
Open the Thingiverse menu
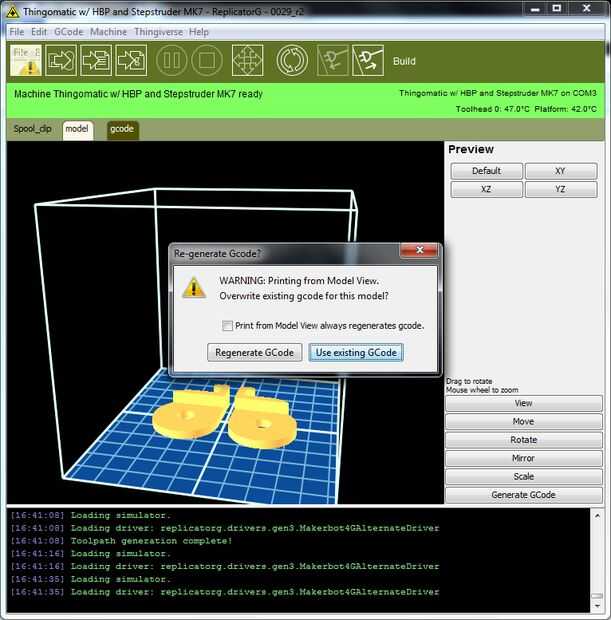(158, 32)
